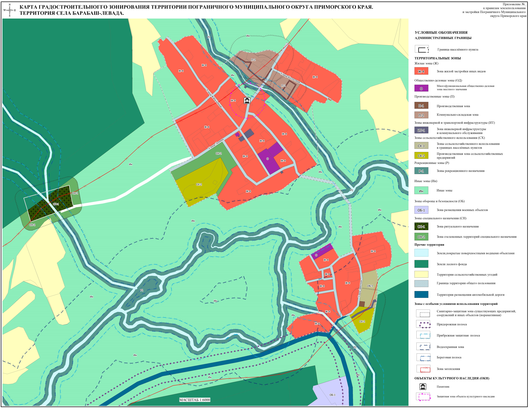Image resolution: width=532 pixels, height=410 pixels.
Task: Click the ОБЪЕКТЫ КУЛЬТУРНОГО НАСЛЕДИЯ (ОКН) heading
Action: click(452, 378)
